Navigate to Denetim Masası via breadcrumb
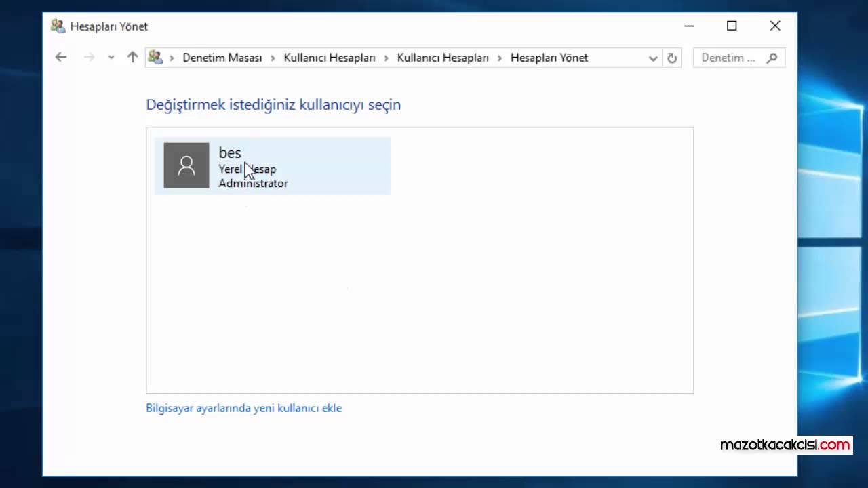The height and width of the screenshot is (488, 868). pos(222,58)
